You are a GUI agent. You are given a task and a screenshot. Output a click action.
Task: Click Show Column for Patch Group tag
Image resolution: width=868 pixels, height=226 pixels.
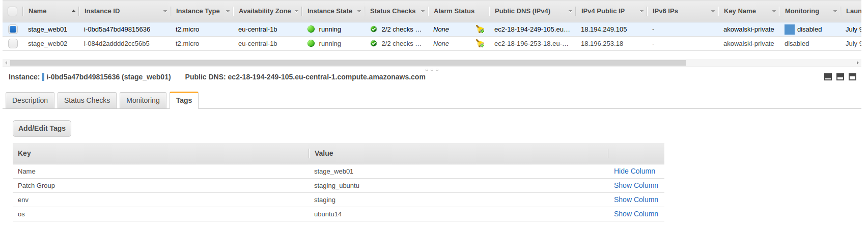[x=636, y=185]
